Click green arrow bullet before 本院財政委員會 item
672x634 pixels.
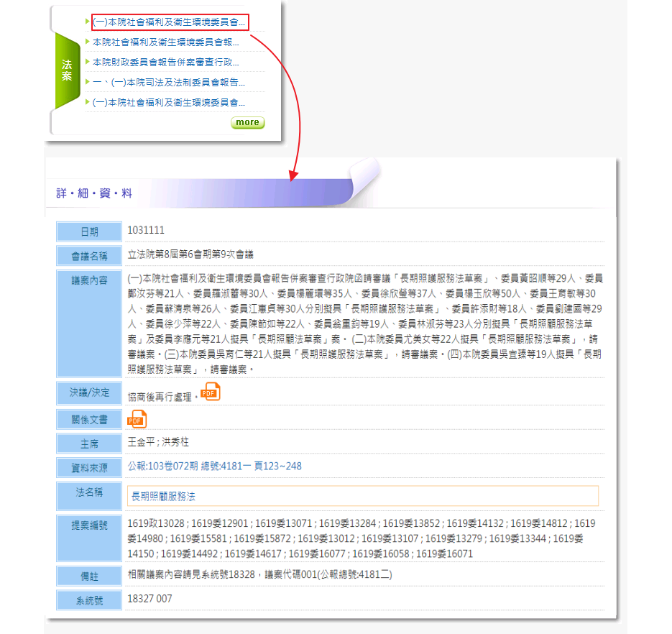tap(88, 62)
